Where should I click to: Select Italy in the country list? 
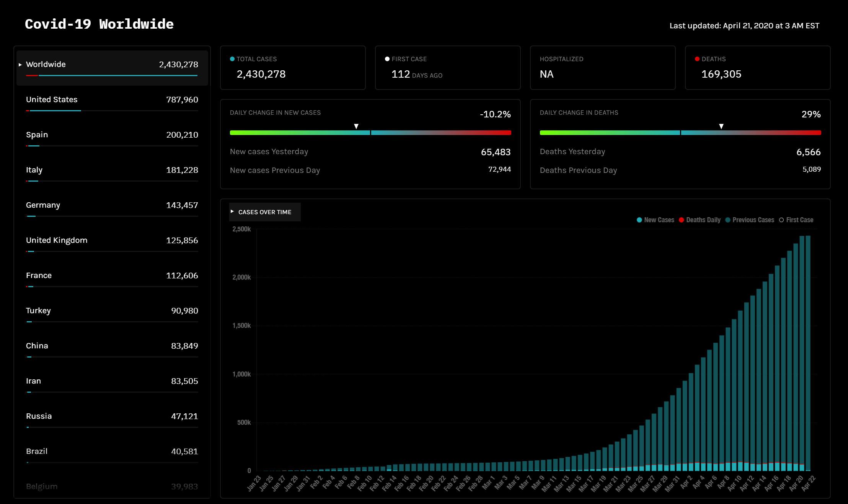coord(112,173)
